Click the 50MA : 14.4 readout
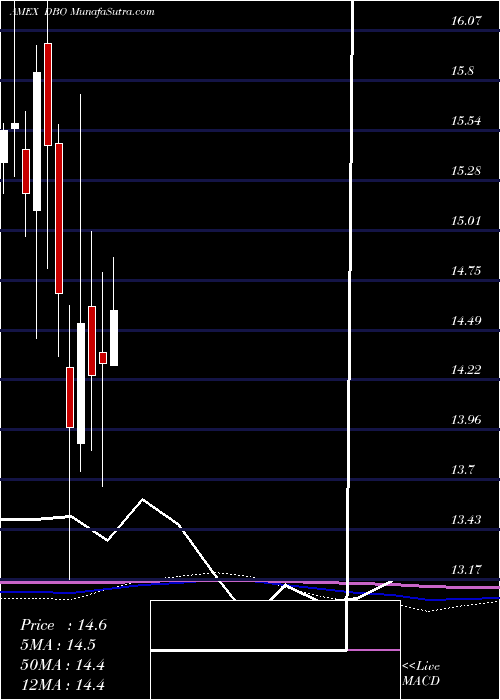 click(x=62, y=665)
